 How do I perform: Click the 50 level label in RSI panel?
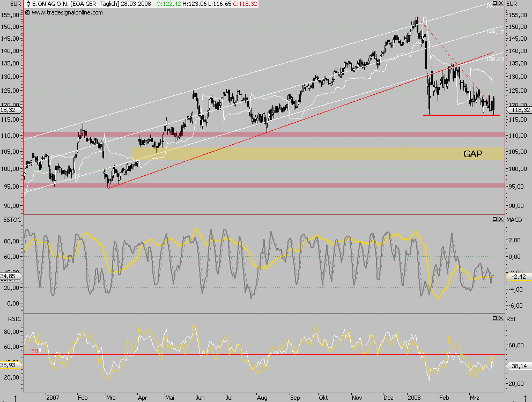pyautogui.click(x=34, y=352)
